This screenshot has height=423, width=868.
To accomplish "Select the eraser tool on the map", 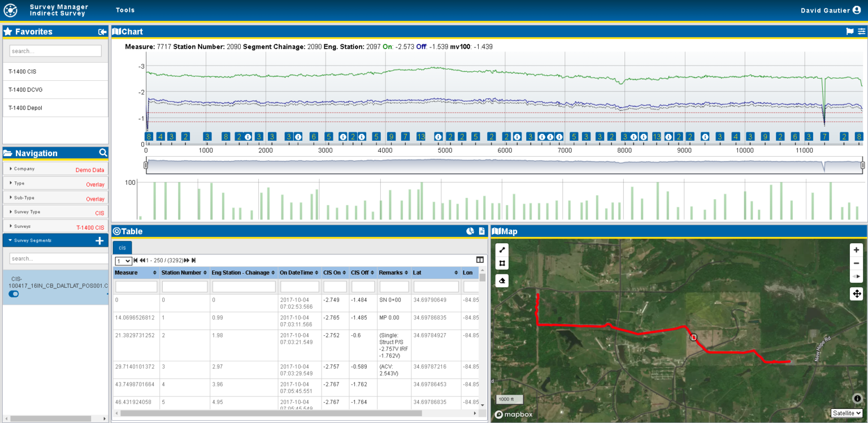I will tap(502, 280).
